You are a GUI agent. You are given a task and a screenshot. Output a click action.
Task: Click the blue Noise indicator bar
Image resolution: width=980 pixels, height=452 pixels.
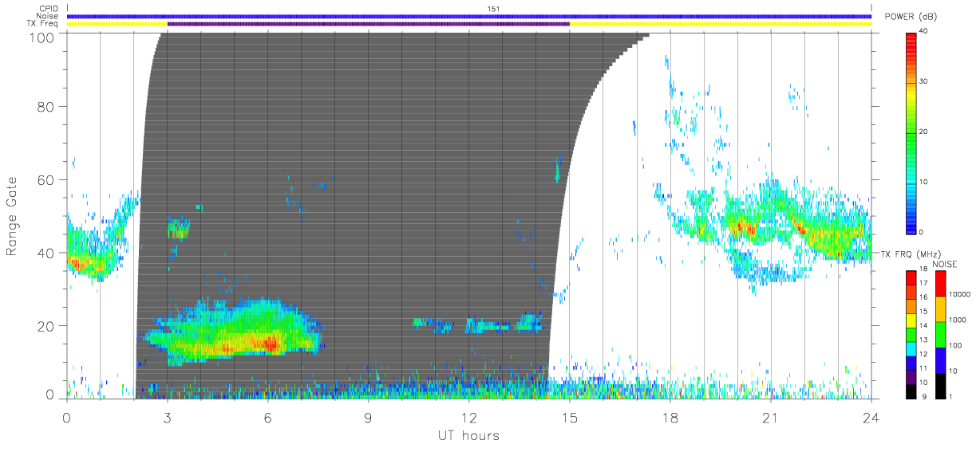[469, 16]
